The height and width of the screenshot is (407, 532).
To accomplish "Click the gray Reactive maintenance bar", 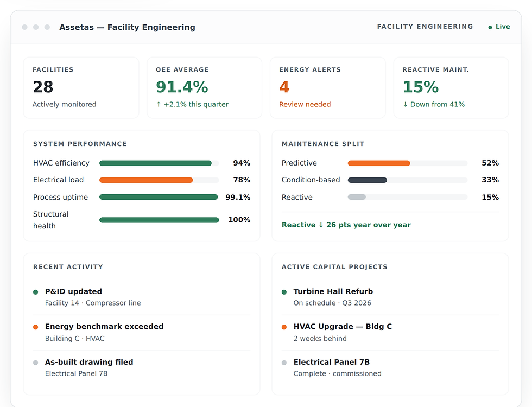I will pyautogui.click(x=357, y=197).
